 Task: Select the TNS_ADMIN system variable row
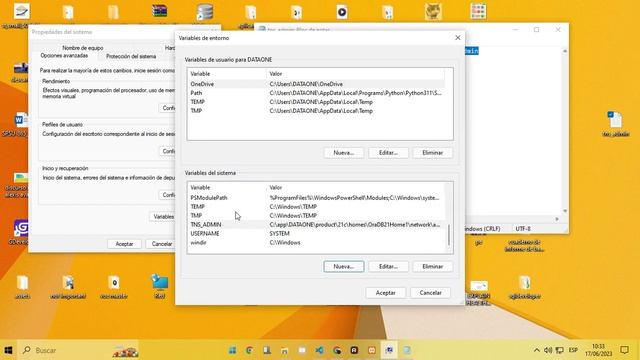tap(316, 225)
